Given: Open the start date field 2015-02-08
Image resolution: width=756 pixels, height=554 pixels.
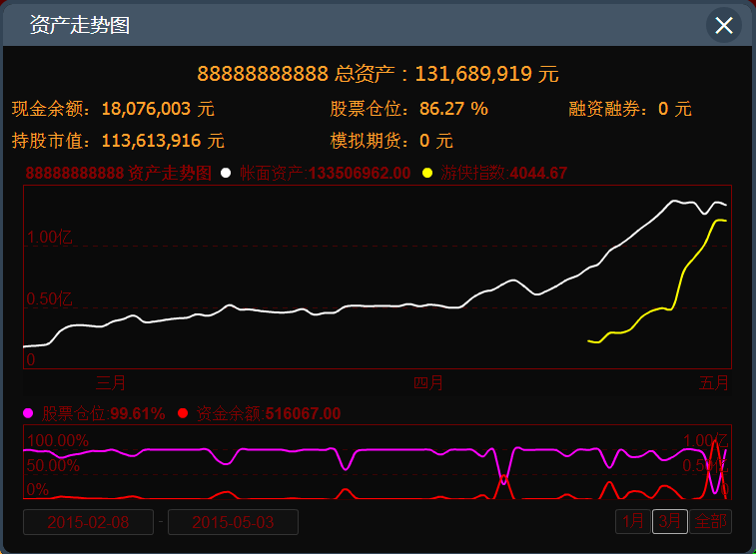Looking at the screenshot, I should pyautogui.click(x=88, y=522).
